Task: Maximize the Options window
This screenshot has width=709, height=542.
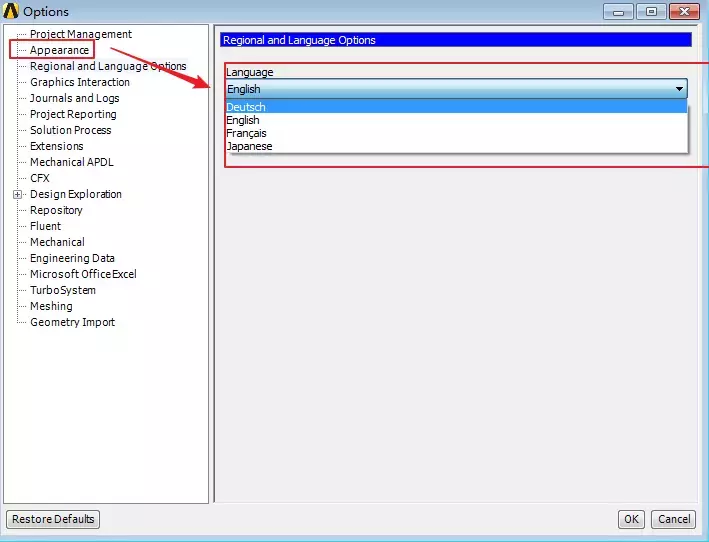Action: (x=651, y=12)
